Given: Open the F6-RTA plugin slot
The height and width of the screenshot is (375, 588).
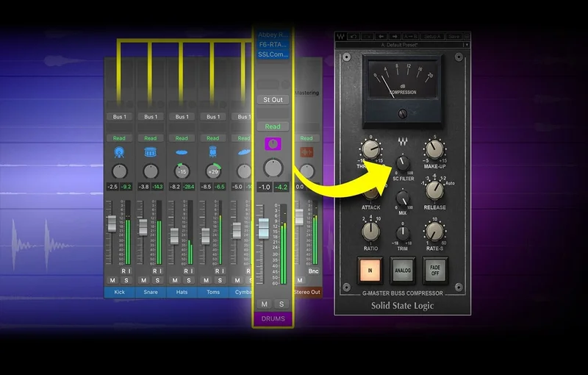Looking at the screenshot, I should point(273,44).
